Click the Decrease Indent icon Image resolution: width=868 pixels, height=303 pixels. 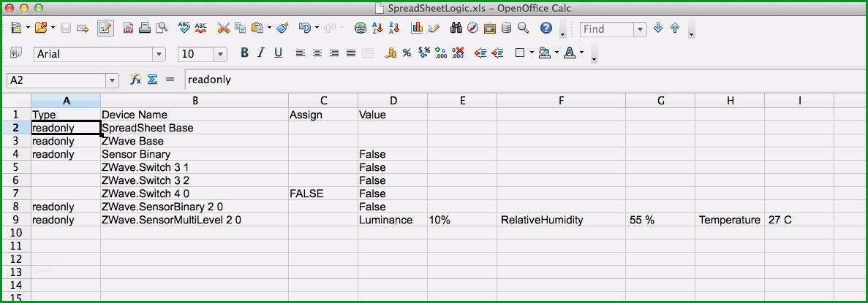(480, 53)
